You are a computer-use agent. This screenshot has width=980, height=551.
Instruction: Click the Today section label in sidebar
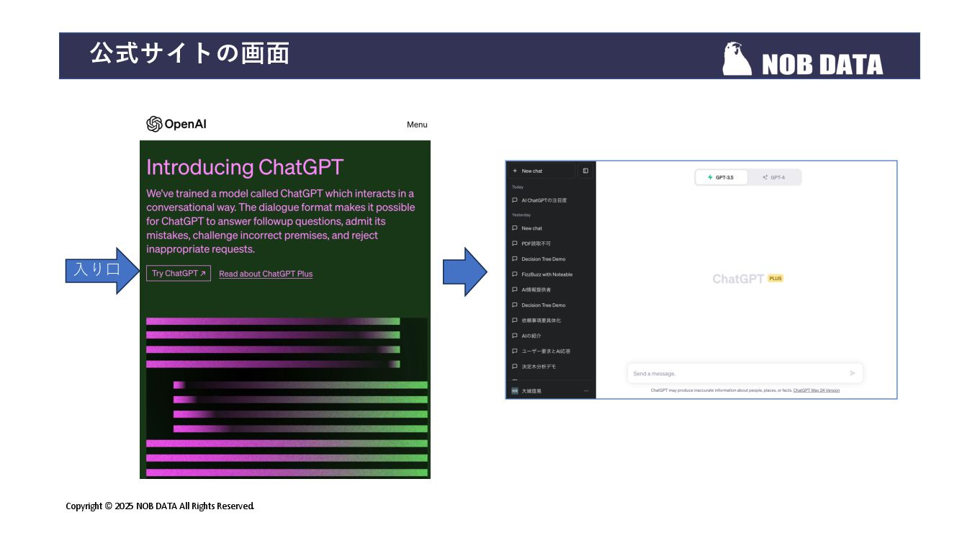(x=518, y=187)
